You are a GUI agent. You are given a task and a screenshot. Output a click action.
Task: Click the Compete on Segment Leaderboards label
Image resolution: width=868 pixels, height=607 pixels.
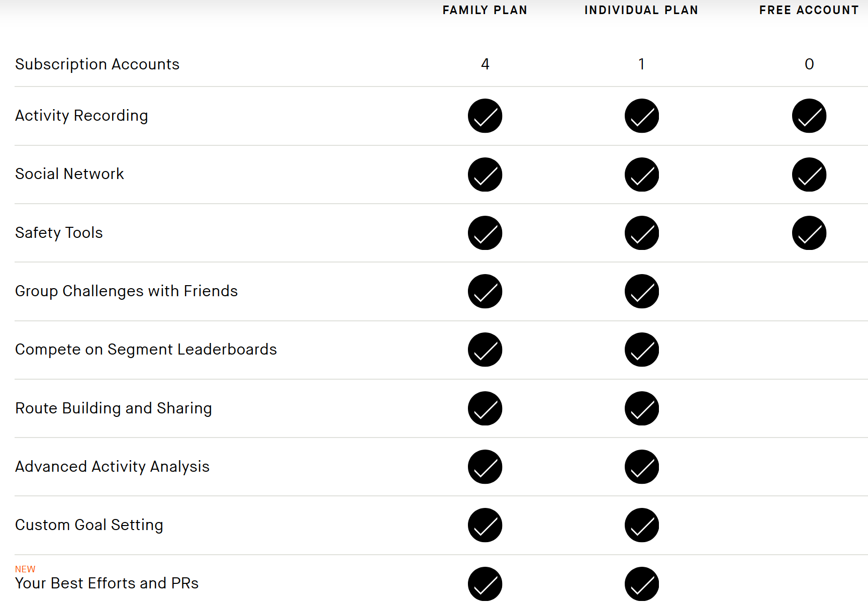pyautogui.click(x=146, y=350)
